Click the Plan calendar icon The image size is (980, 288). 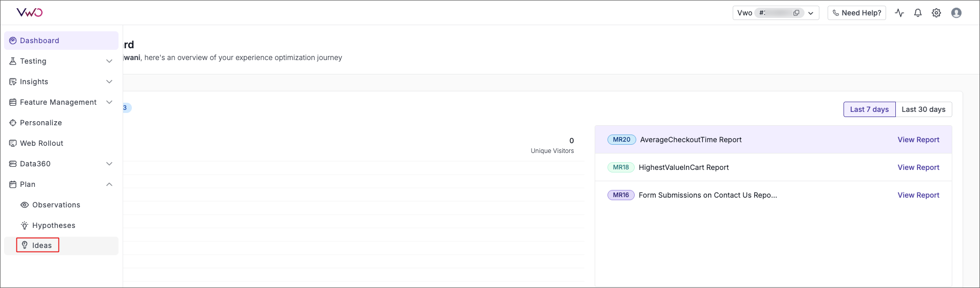[x=13, y=184]
